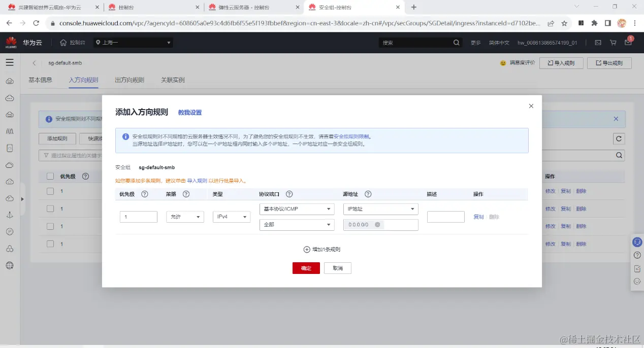This screenshot has width=644, height=348.
Task: Open Chrome extensions puzzle icon
Action: click(x=594, y=23)
